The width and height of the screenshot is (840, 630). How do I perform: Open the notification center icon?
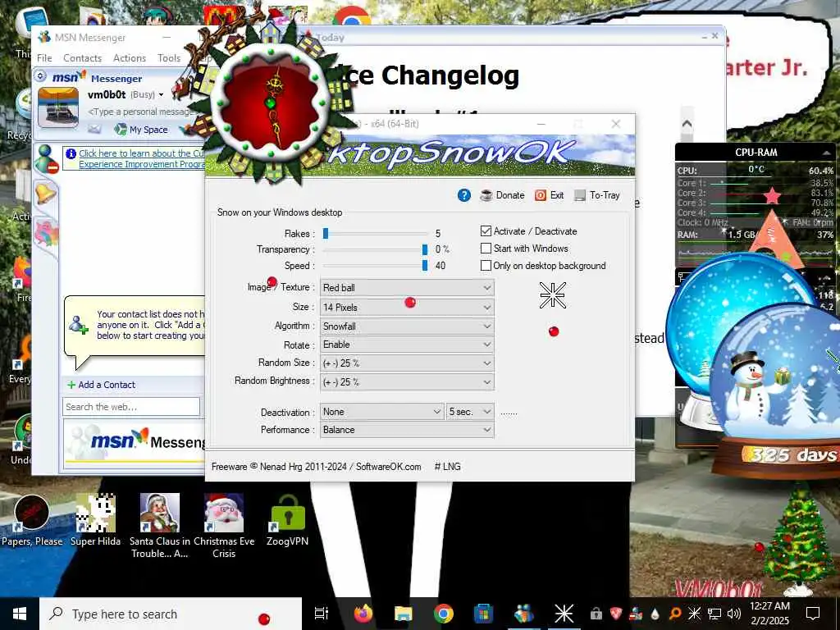(813, 614)
